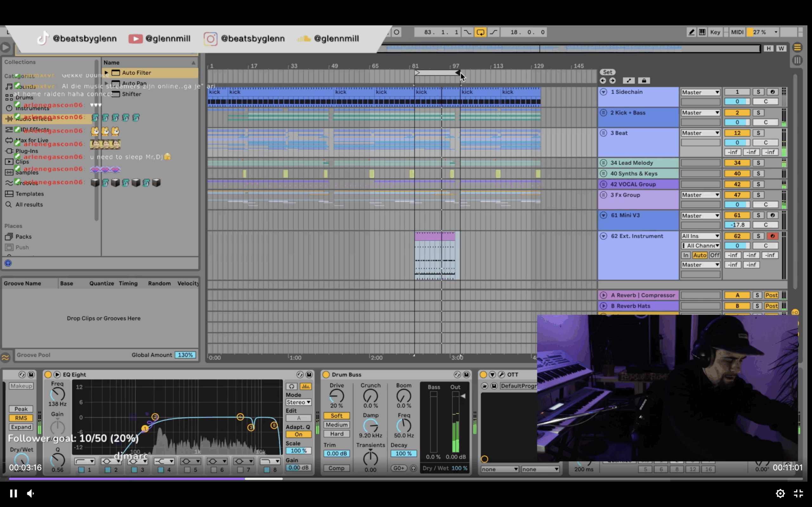812x507 pixels.
Task: Expand the Auto Filter folder
Action: pos(106,73)
